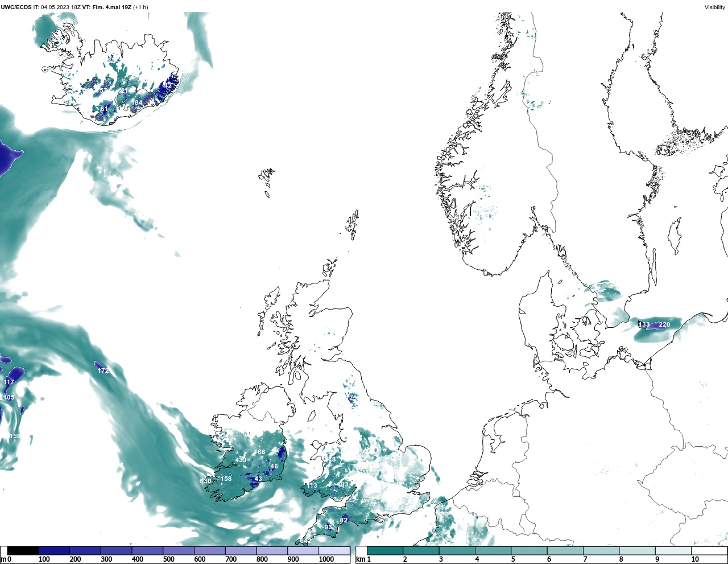The height and width of the screenshot is (564, 728).
Task: Click the '82' value over Devon
Action: 344,520
